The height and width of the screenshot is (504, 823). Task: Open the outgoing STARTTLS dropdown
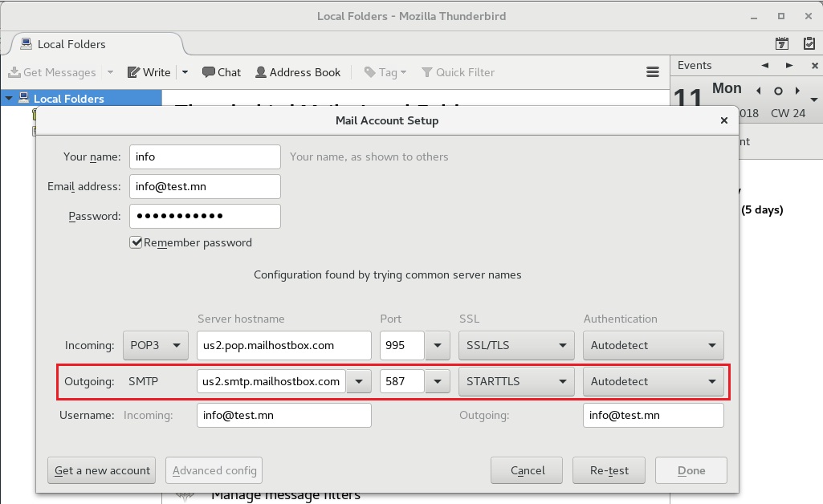coord(517,381)
